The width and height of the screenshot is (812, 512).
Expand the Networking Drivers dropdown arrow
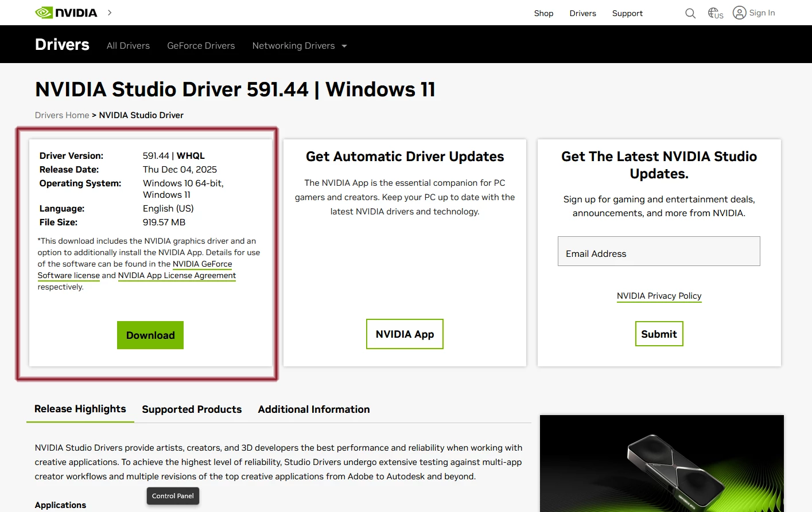(x=344, y=46)
